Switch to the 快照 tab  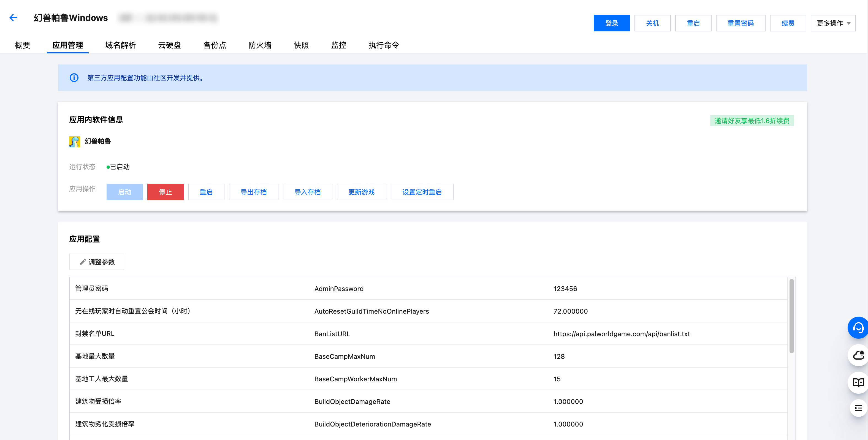(x=302, y=45)
